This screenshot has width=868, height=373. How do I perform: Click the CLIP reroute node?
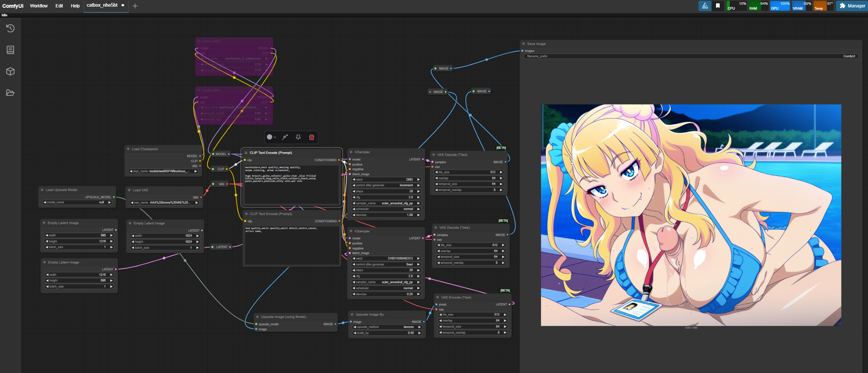pyautogui.click(x=221, y=169)
